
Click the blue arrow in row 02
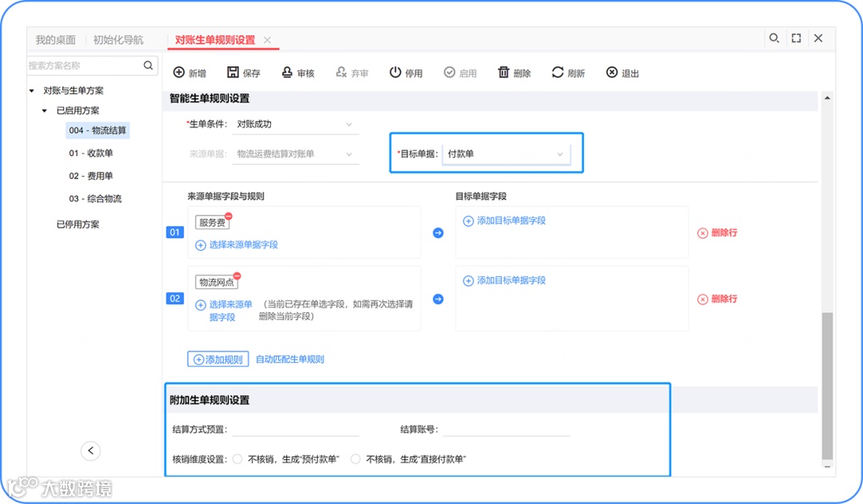coord(438,300)
